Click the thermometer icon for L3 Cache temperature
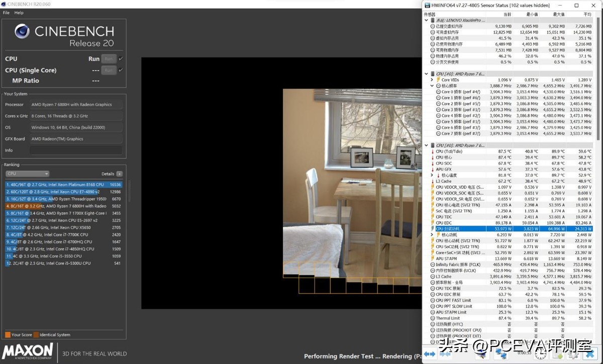Viewport: 603px width, 364px height. tap(433, 181)
